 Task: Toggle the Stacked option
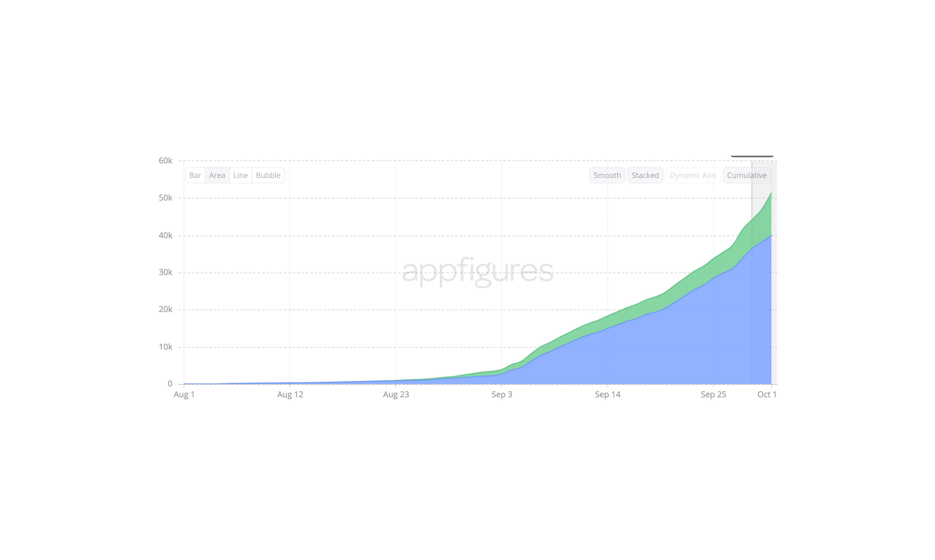(x=645, y=175)
